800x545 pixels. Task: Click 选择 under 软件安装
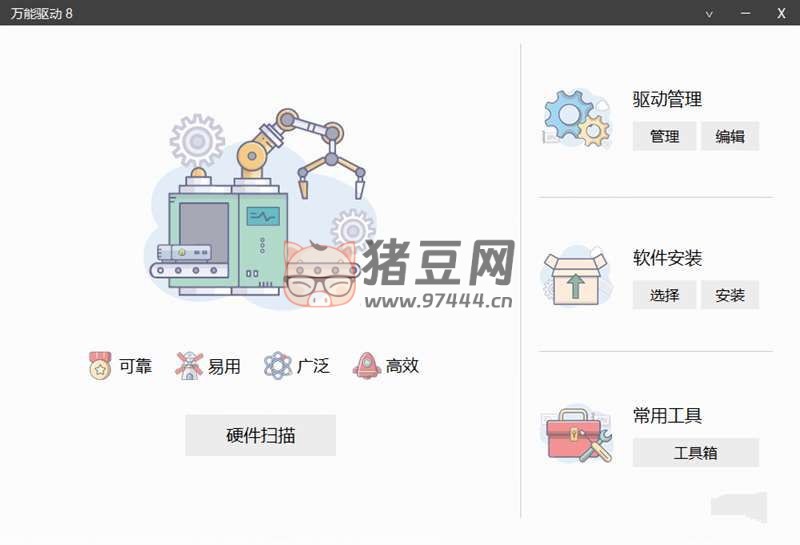pyautogui.click(x=664, y=294)
